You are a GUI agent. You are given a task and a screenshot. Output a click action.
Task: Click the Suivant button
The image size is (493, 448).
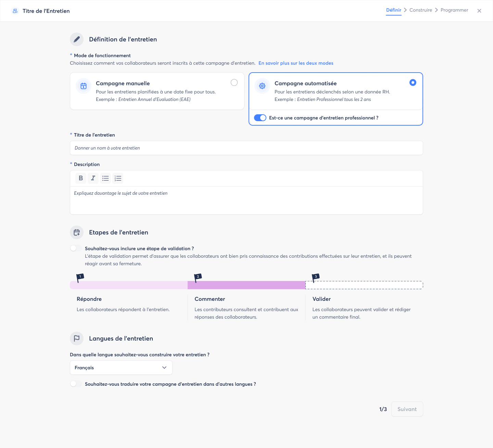point(407,409)
